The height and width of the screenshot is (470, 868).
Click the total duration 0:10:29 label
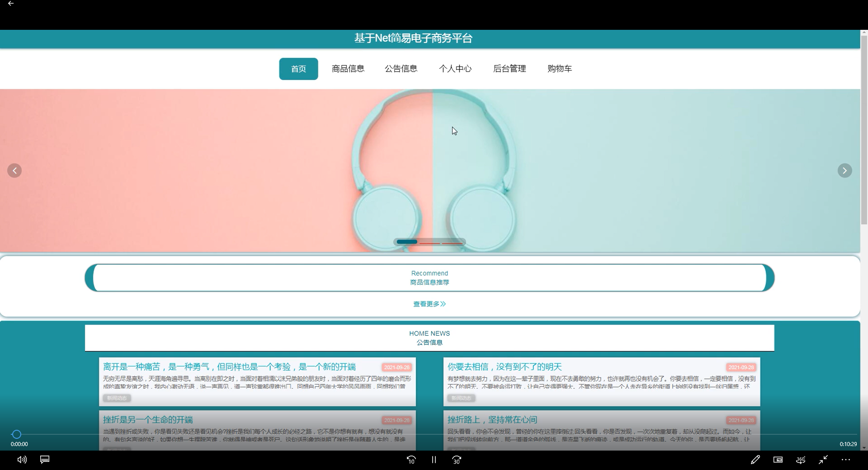click(x=848, y=444)
